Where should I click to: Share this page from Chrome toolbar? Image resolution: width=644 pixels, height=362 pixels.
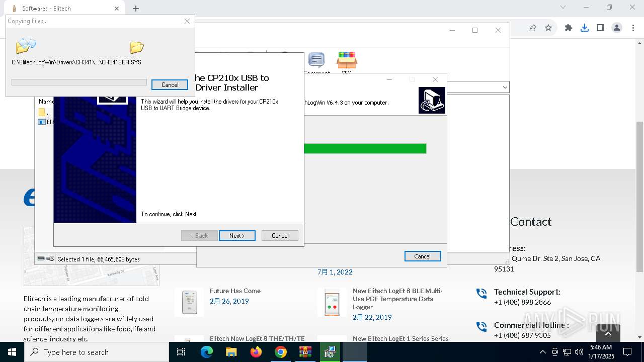pyautogui.click(x=532, y=28)
